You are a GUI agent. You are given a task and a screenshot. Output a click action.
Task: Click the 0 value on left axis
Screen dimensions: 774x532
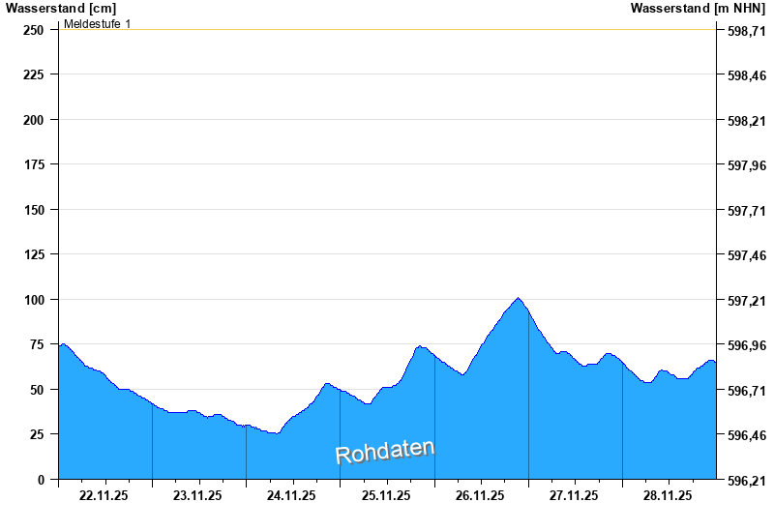coord(41,480)
